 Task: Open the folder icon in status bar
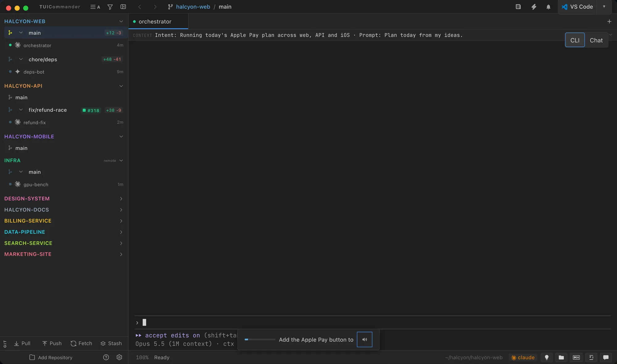click(x=561, y=358)
